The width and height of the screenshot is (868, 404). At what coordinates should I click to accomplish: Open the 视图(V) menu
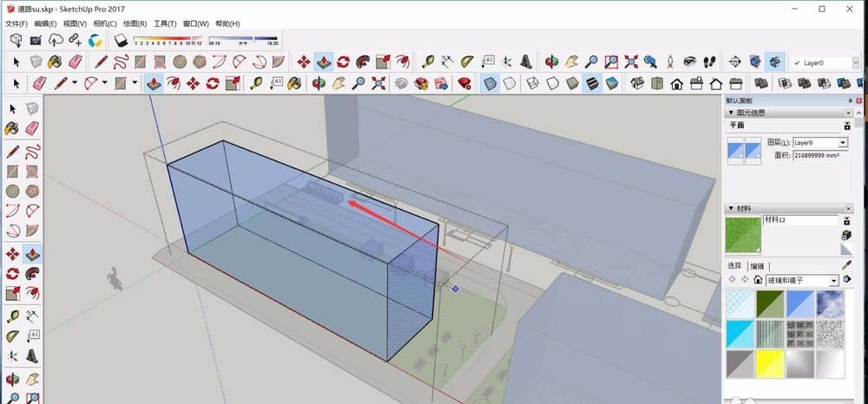(75, 23)
